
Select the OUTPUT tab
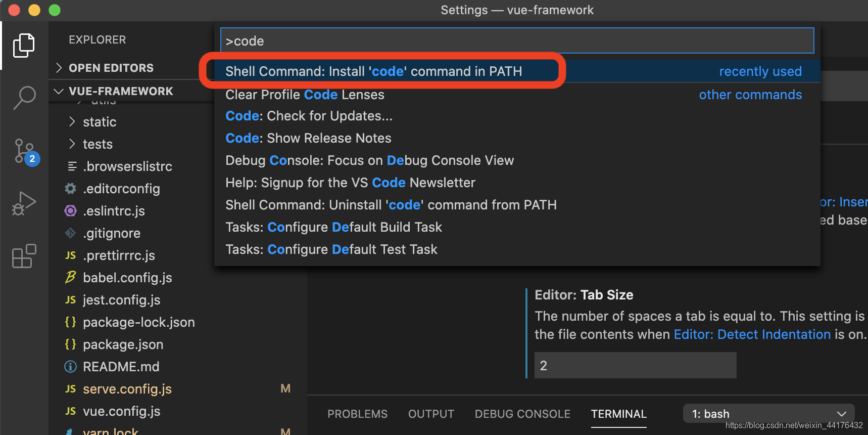click(430, 413)
